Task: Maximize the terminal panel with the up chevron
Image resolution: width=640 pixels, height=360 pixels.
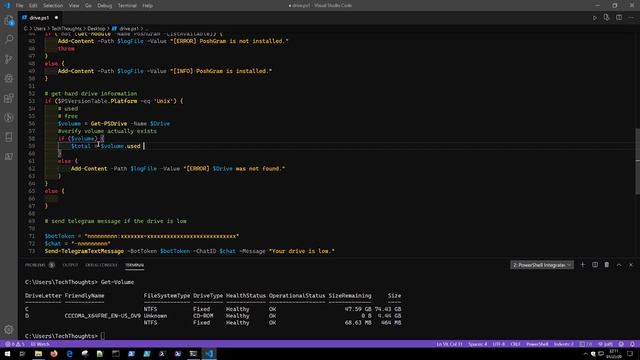Action: 619,265
